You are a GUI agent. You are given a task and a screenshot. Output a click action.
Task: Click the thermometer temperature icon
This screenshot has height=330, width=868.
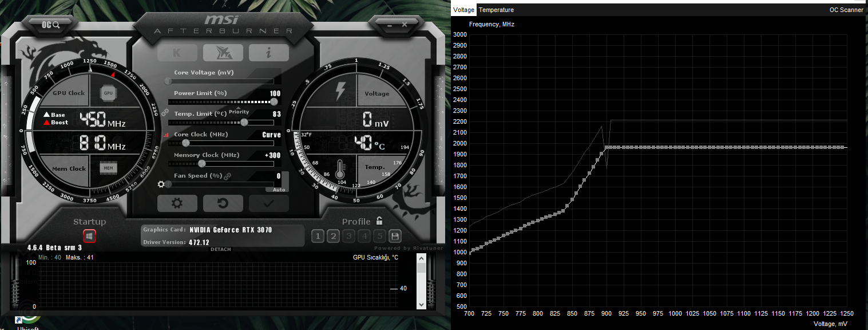[342, 168]
